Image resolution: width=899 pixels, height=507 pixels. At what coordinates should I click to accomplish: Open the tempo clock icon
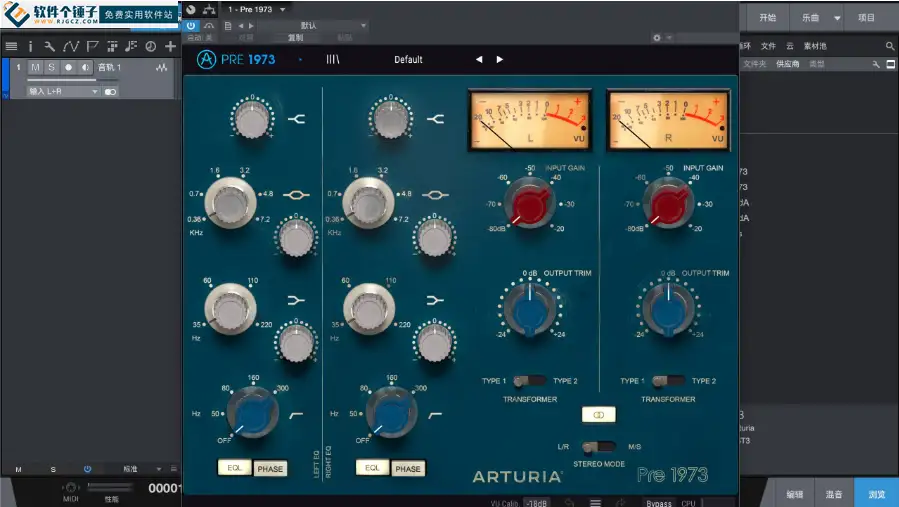tap(151, 46)
